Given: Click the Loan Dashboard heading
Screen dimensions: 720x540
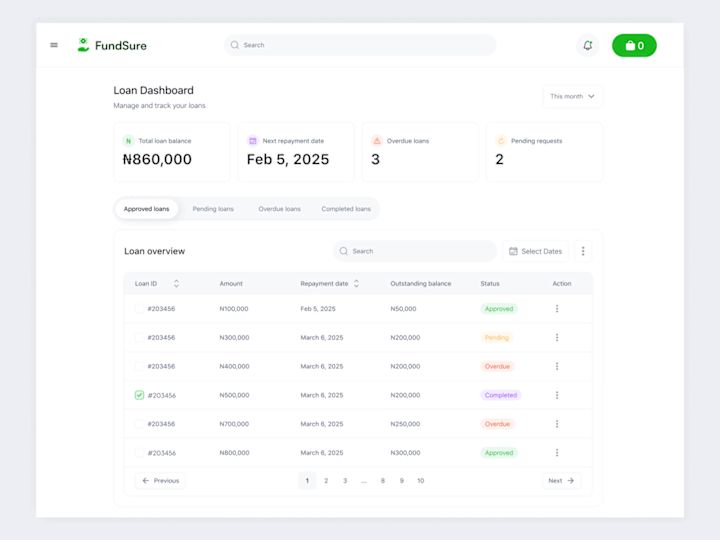Looking at the screenshot, I should pos(153,90).
